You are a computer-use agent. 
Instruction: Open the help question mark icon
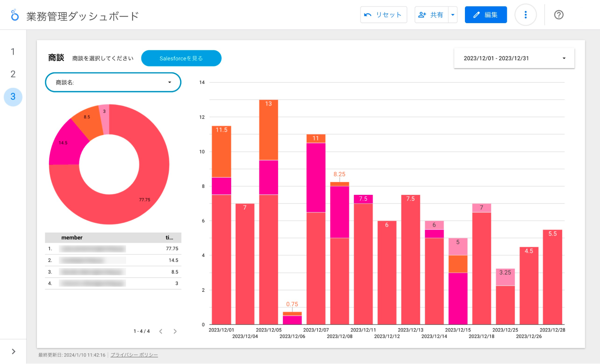559,15
